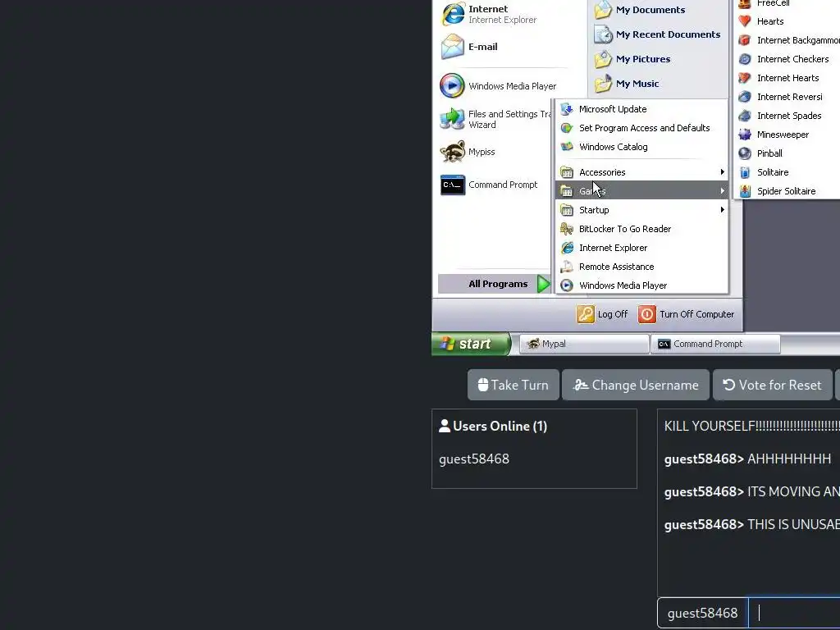840x630 pixels.
Task: Launch Internet Checkers icon
Action: coord(745,59)
